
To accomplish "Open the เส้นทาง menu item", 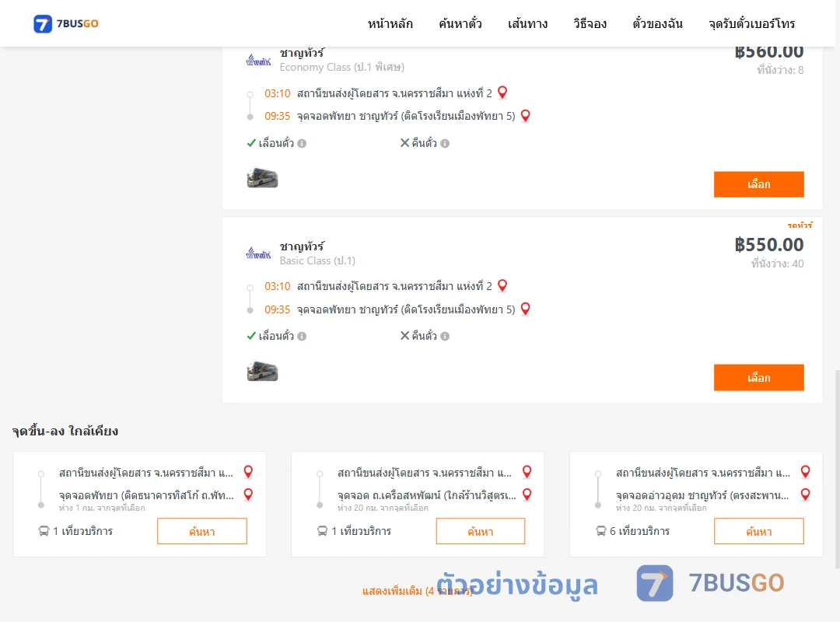I will pyautogui.click(x=527, y=23).
